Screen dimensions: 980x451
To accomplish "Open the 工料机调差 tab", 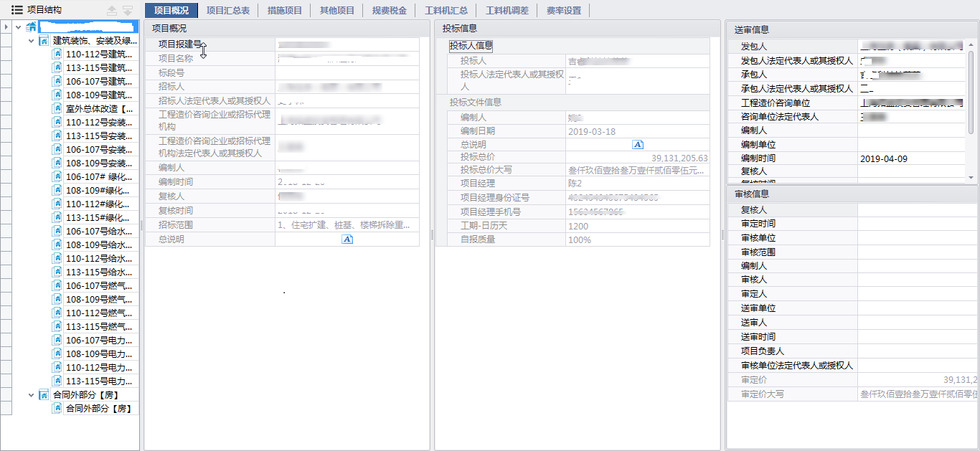I will tap(507, 11).
